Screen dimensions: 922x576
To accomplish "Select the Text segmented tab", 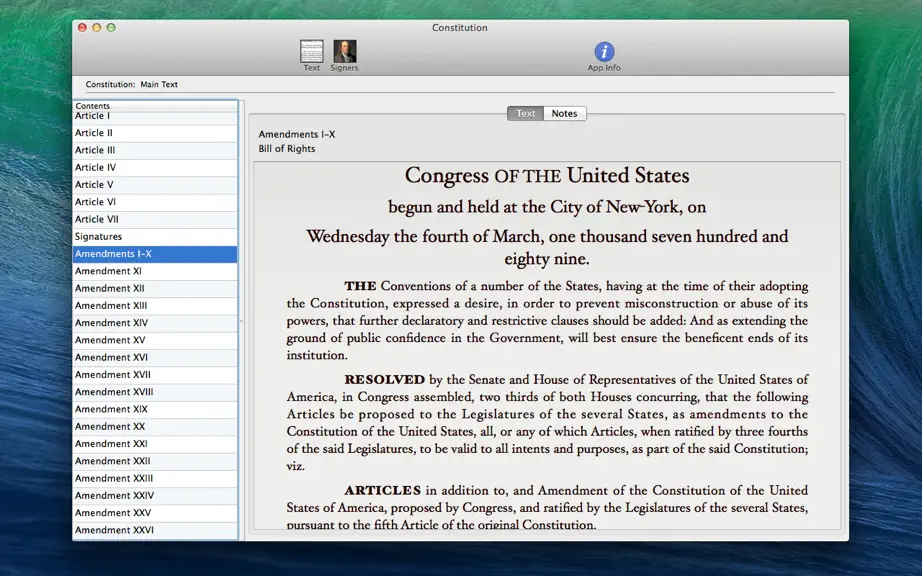I will (x=526, y=113).
